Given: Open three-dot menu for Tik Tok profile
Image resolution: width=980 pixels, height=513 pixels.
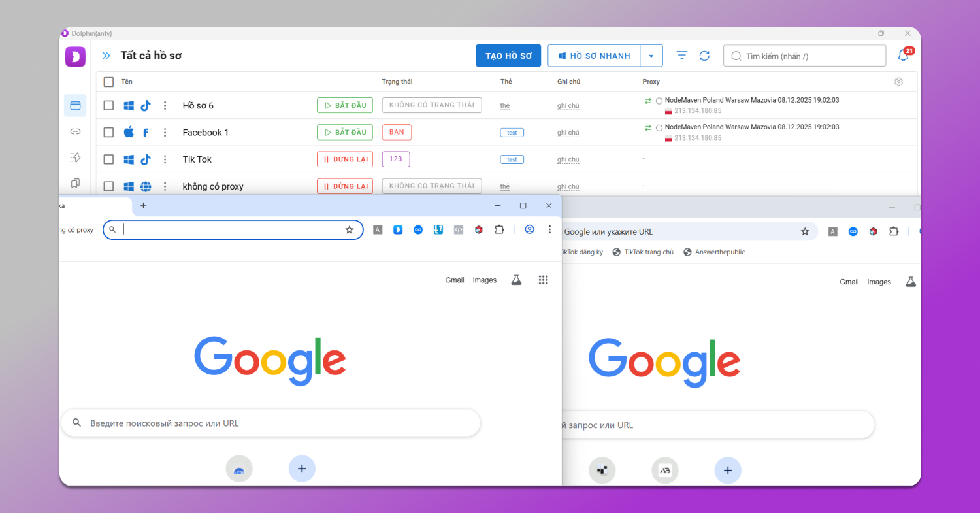Looking at the screenshot, I should pyautogui.click(x=165, y=159).
